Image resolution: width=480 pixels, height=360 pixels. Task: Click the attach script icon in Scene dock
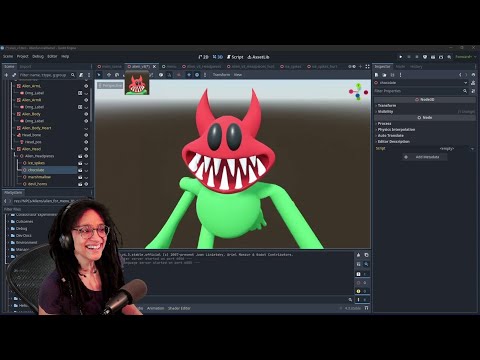tap(81, 75)
